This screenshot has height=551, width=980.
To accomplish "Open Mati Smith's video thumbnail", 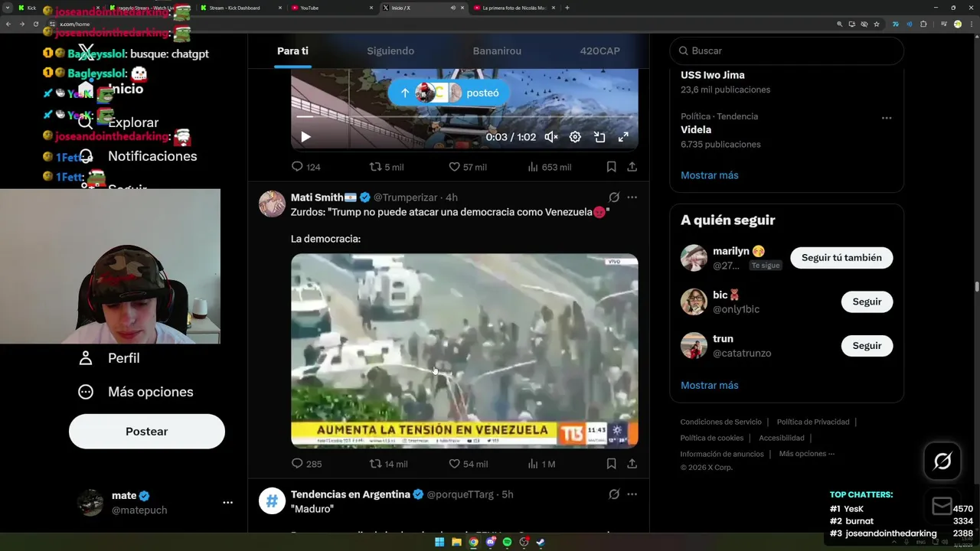I will pyautogui.click(x=465, y=350).
